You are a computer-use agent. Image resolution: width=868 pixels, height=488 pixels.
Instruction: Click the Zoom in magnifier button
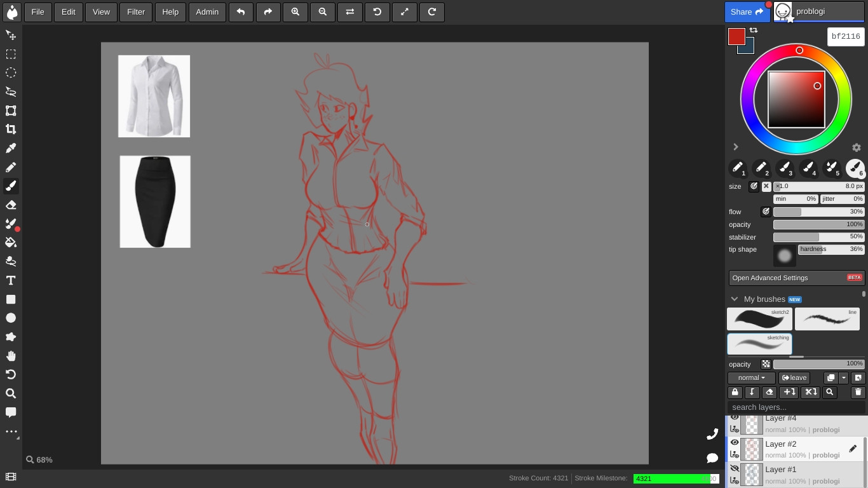(x=295, y=11)
